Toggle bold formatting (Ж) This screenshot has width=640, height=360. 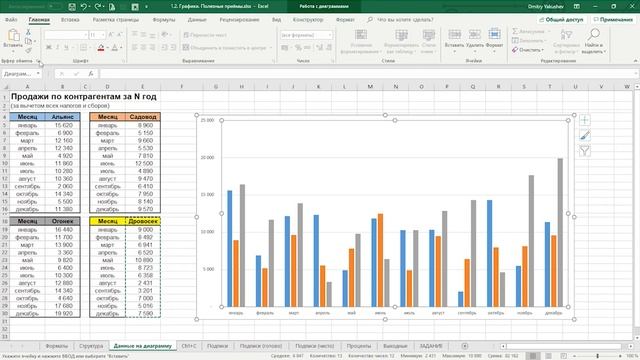point(49,48)
